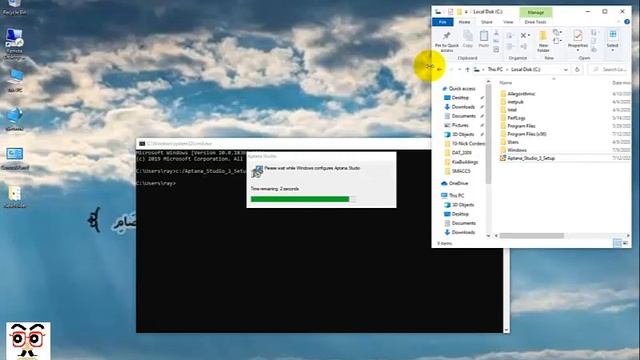Select the PerfLogs folder
The width and height of the screenshot is (640, 360).
516,118
